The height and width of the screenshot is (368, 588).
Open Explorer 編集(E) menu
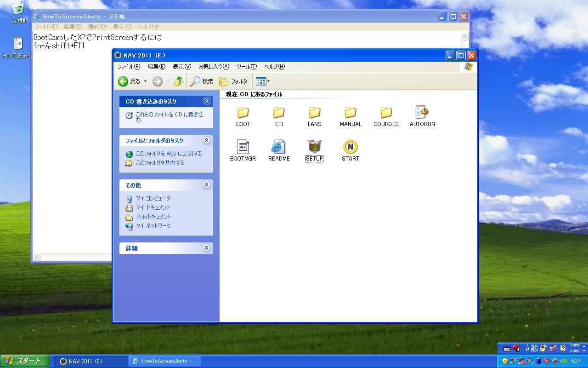click(x=156, y=67)
